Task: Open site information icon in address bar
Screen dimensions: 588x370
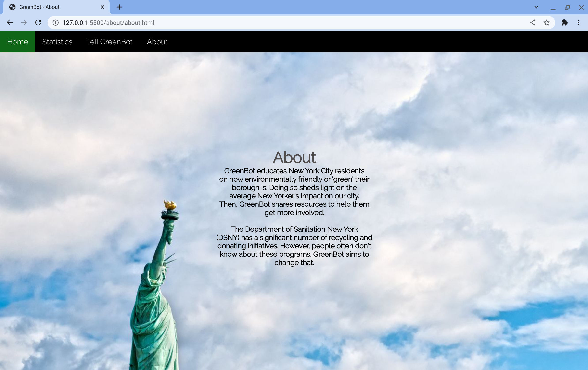Action: click(56, 23)
